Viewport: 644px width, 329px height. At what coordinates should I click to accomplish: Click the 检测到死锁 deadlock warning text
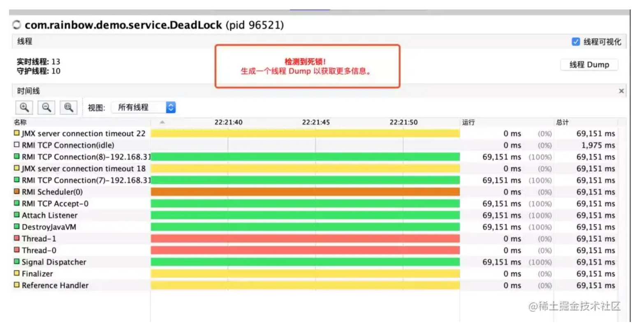click(x=305, y=61)
